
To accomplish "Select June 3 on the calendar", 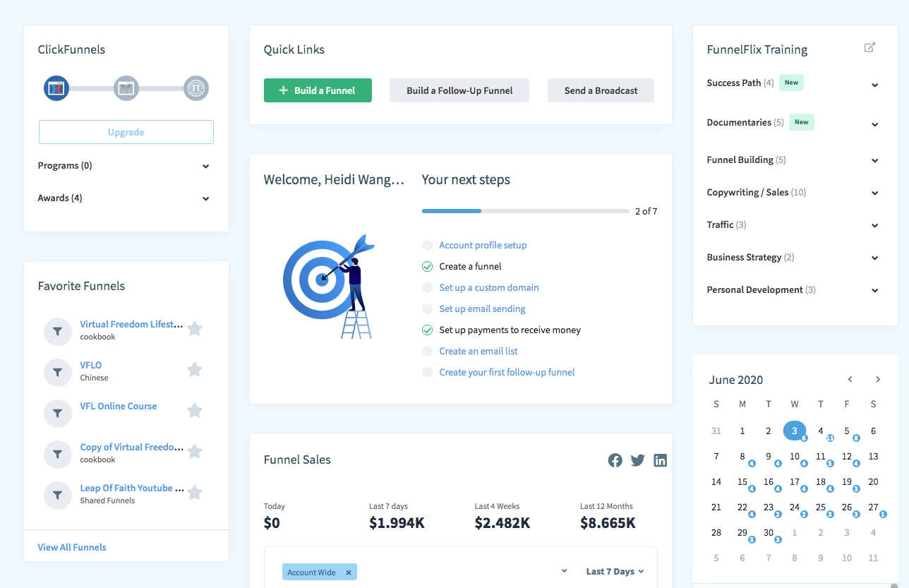I will pyautogui.click(x=795, y=431).
